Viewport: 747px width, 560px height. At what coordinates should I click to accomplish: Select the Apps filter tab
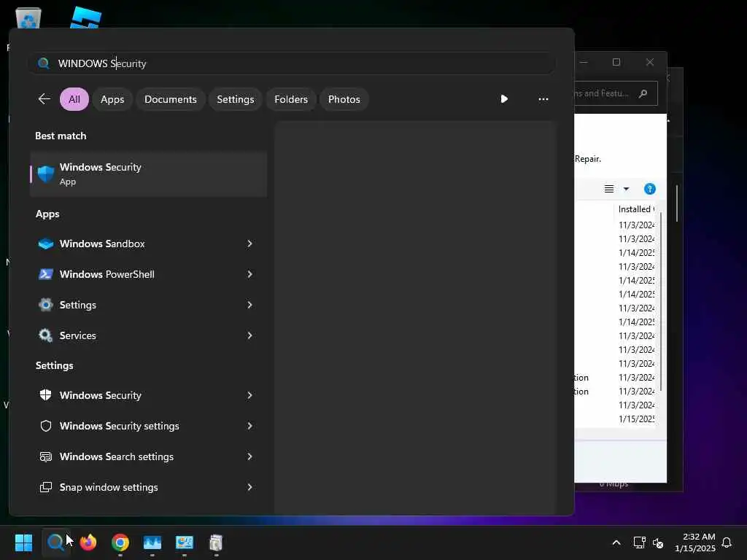tap(112, 99)
